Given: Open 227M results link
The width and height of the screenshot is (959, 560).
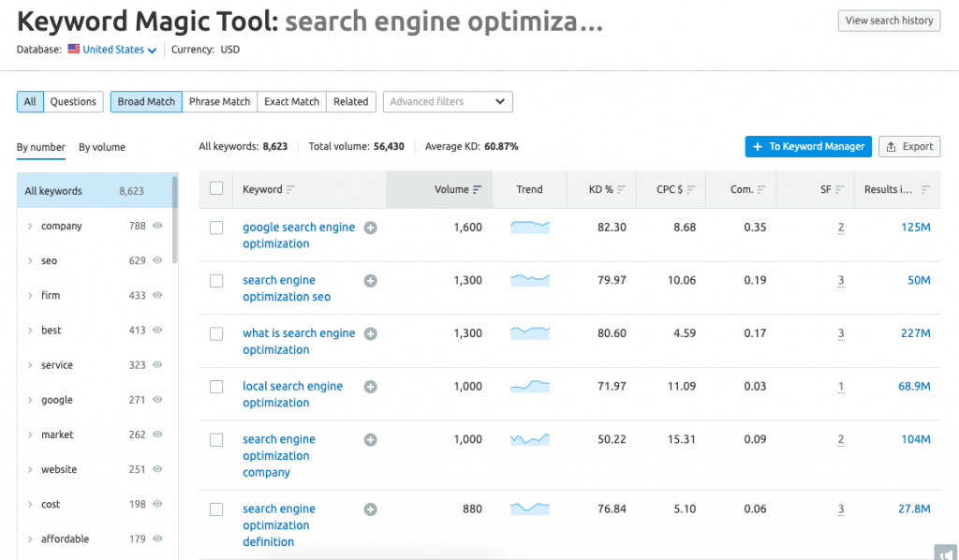Looking at the screenshot, I should [x=916, y=333].
